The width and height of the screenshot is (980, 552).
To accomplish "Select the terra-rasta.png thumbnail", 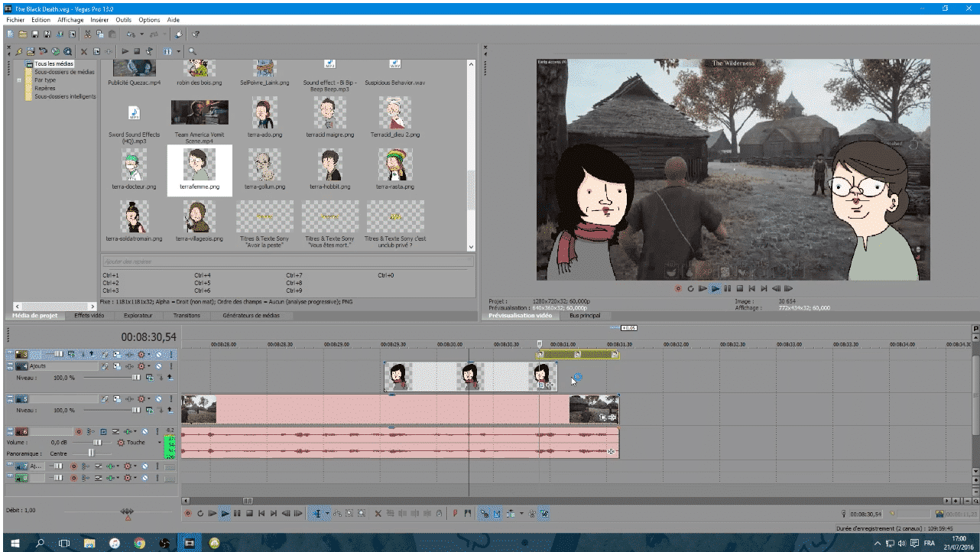I will tap(395, 166).
